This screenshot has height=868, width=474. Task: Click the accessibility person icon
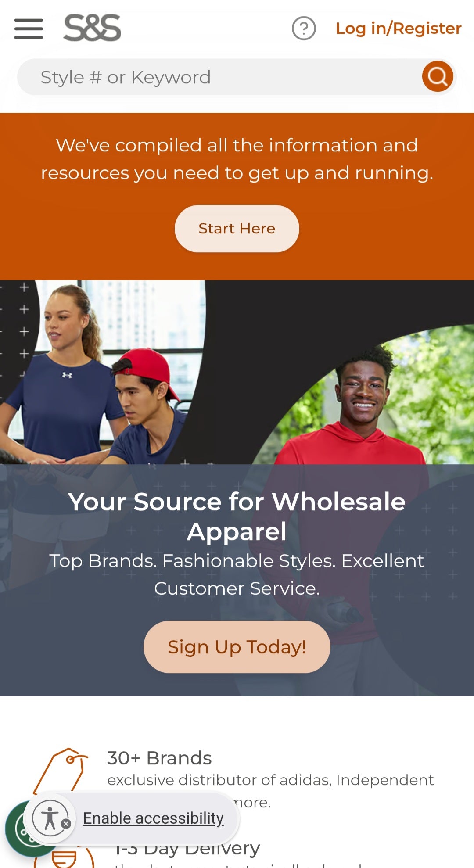[x=50, y=818]
